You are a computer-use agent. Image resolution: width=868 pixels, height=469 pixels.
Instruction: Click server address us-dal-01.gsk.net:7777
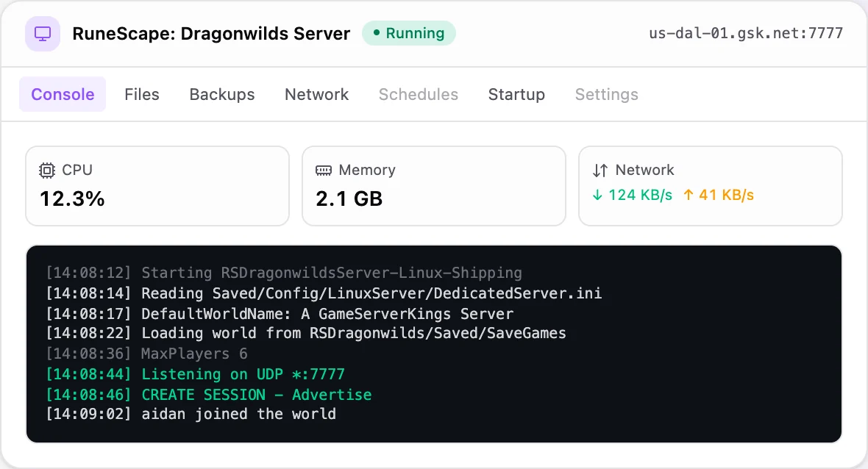pyautogui.click(x=746, y=33)
